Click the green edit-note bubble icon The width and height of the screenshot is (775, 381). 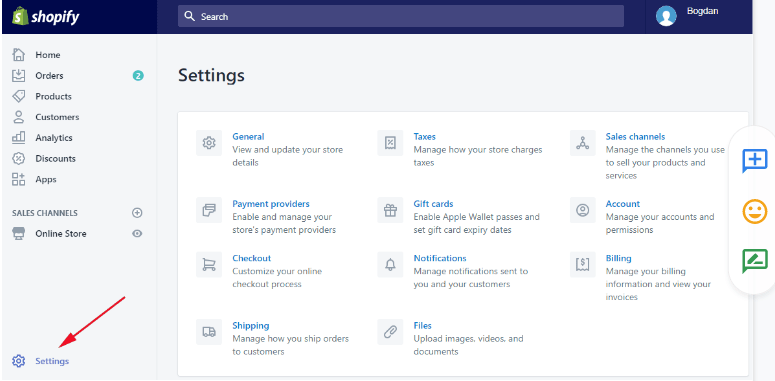point(755,261)
